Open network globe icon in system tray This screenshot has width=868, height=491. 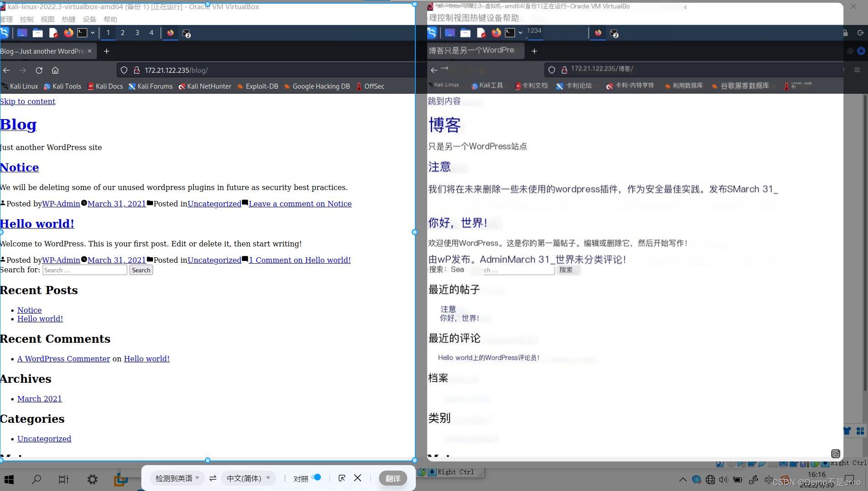tap(710, 480)
